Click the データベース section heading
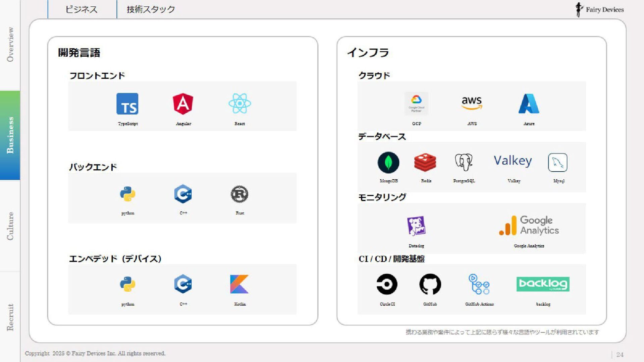This screenshot has width=644, height=362. click(x=382, y=137)
